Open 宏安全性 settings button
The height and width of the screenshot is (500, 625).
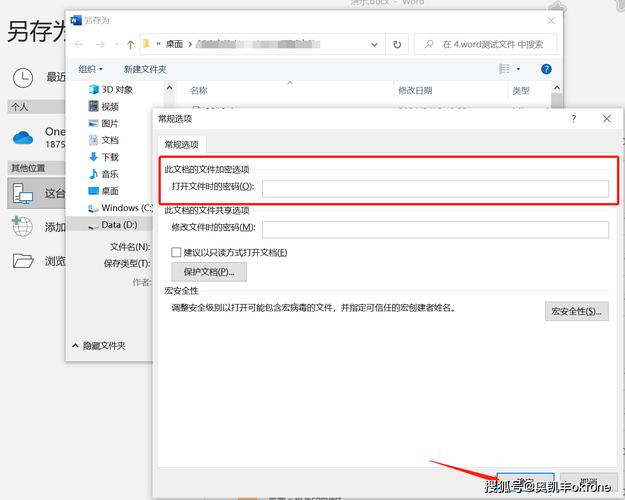[576, 311]
